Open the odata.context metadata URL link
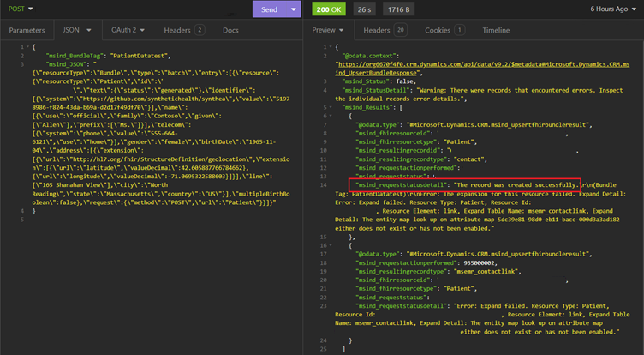Screen dimensions: 644x355 coord(482,69)
